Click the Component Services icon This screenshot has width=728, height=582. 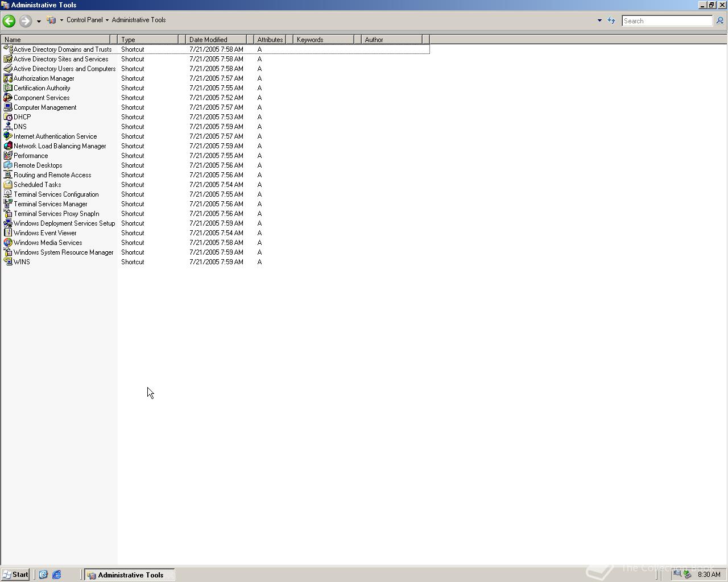(x=8, y=98)
